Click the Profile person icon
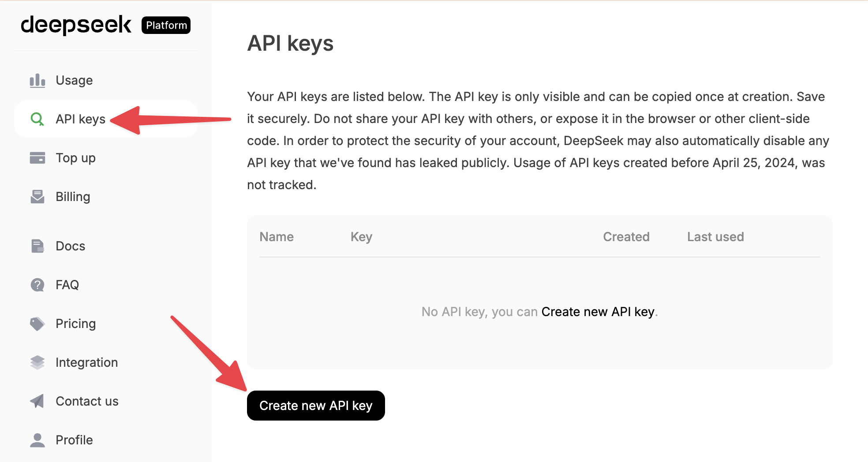Screen dimensions: 868x462 37,440
